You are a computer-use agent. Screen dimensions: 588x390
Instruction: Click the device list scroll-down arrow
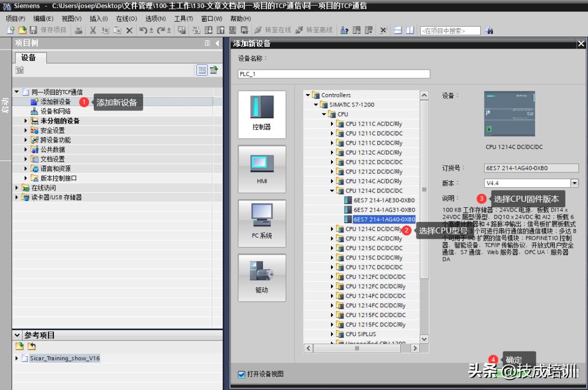click(x=424, y=339)
